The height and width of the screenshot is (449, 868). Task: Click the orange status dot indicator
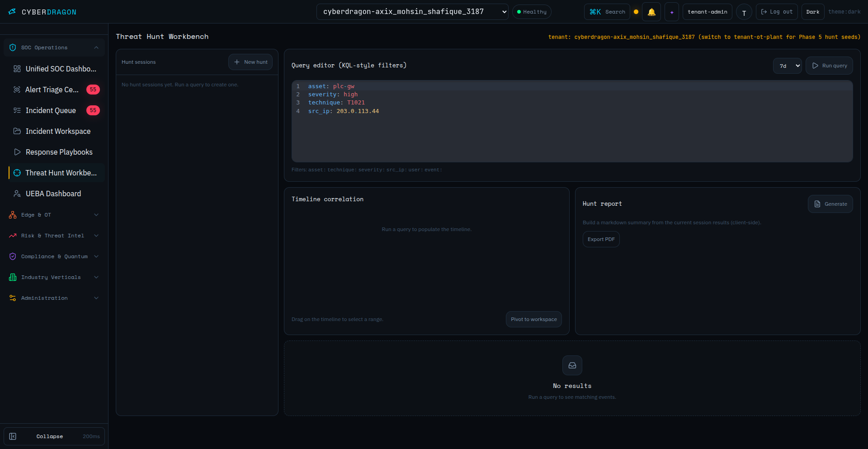(x=636, y=12)
